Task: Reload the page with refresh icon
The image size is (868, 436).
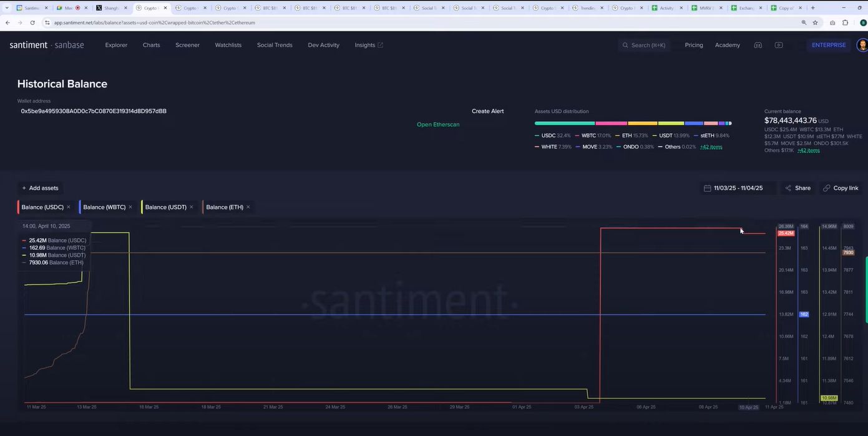Action: click(32, 22)
